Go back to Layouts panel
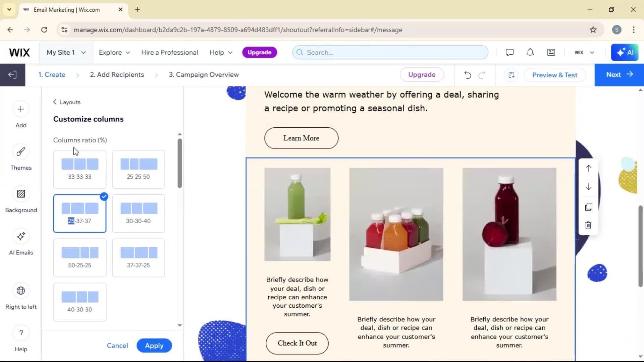644x362 pixels. tap(67, 102)
